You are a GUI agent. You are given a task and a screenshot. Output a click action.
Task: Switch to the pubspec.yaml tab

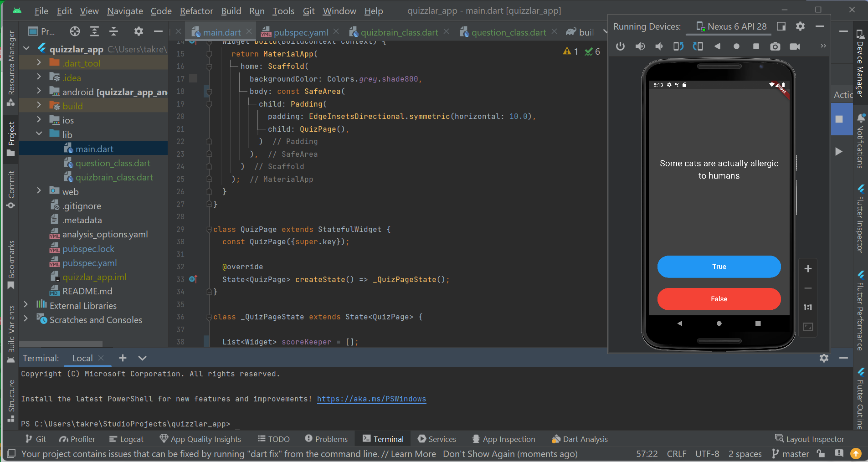tap(301, 32)
